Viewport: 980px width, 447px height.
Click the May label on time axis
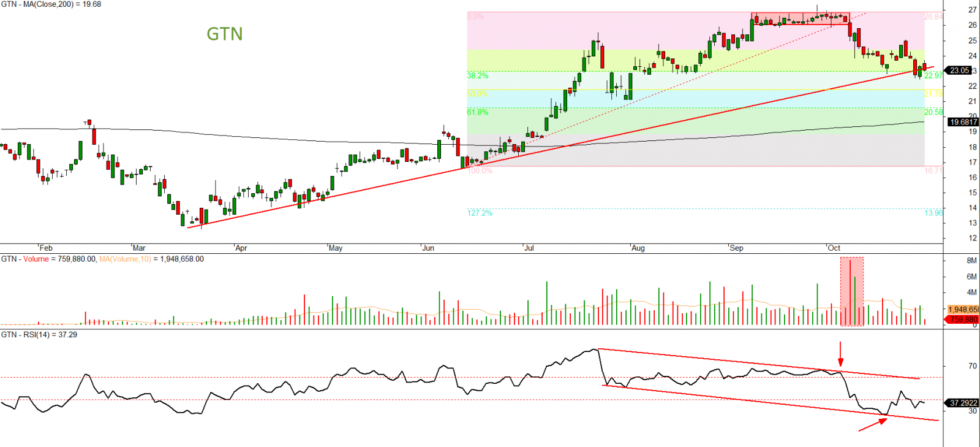point(336,248)
